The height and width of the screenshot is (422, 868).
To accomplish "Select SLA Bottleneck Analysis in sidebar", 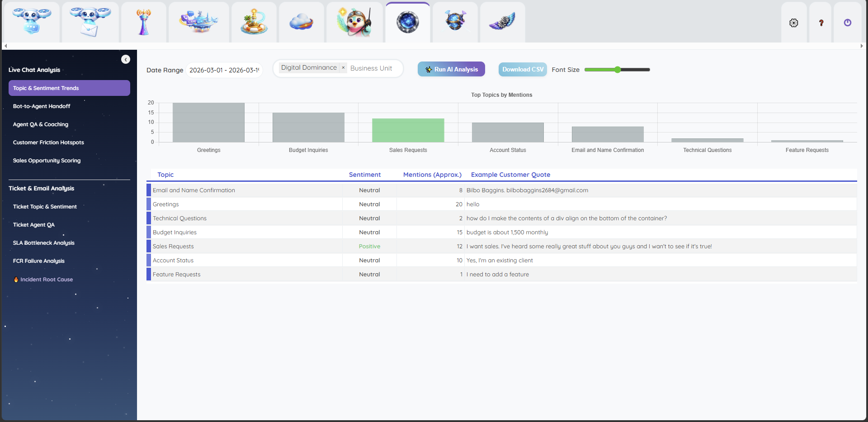I will point(43,242).
